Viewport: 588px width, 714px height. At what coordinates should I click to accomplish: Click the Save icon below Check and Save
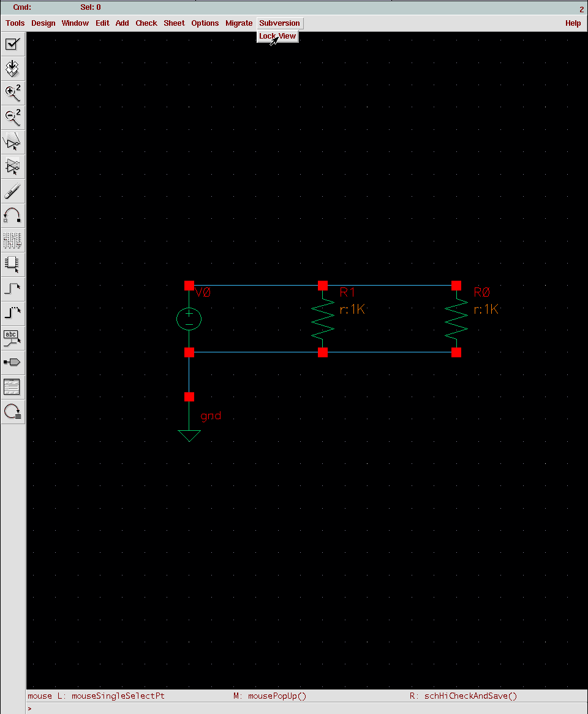[x=12, y=69]
